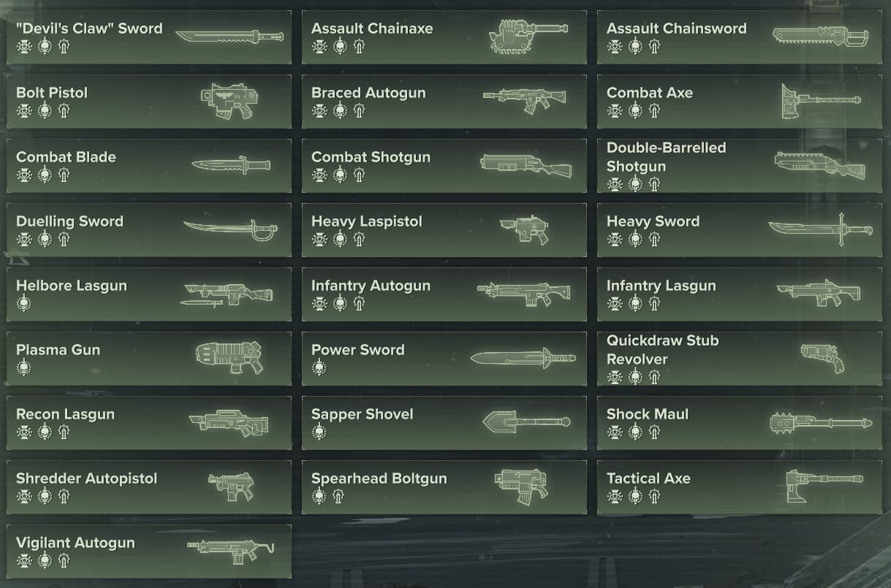
Task: Select the Spearhead Boltgun weapon icon
Action: click(520, 486)
